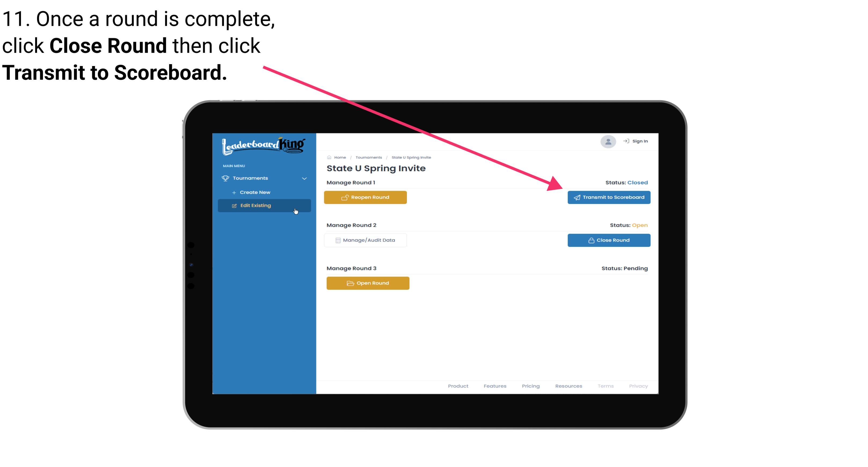This screenshot has height=467, width=868.
Task: Toggle the Tournaments section collapse
Action: (x=305, y=178)
